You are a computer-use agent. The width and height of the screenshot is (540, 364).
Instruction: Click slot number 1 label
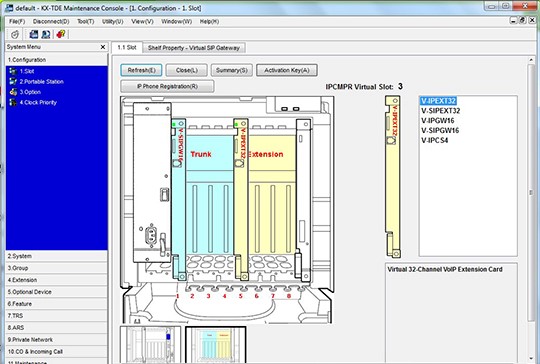[177, 296]
